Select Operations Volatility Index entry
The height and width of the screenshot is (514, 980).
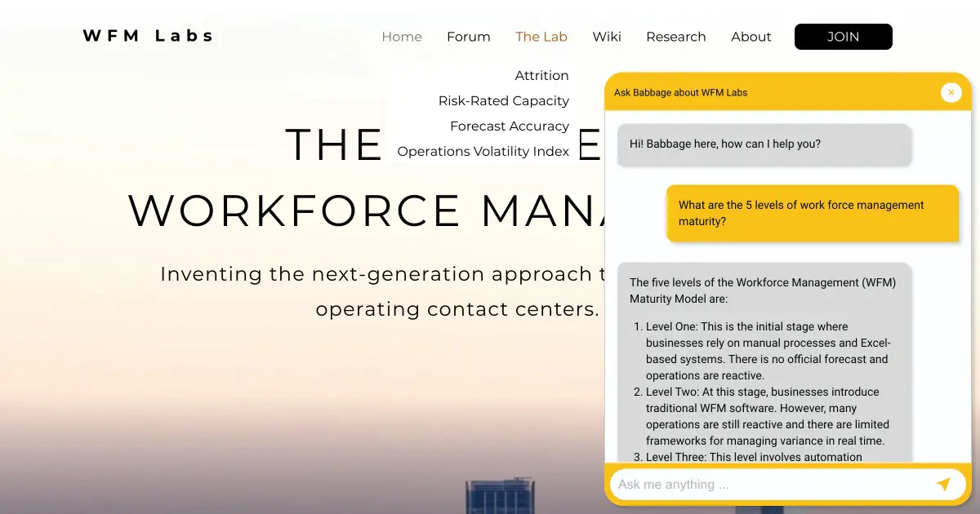point(483,151)
